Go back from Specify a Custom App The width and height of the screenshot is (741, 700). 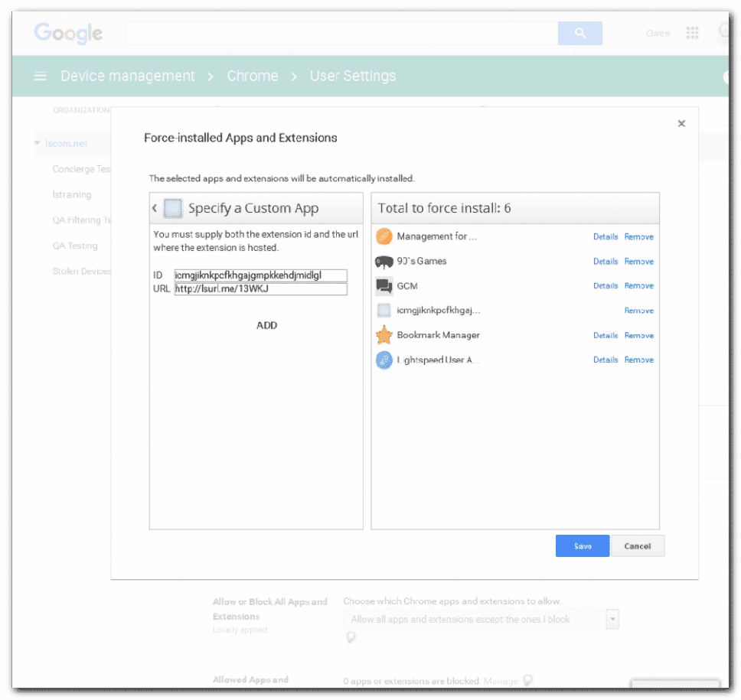[x=155, y=208]
